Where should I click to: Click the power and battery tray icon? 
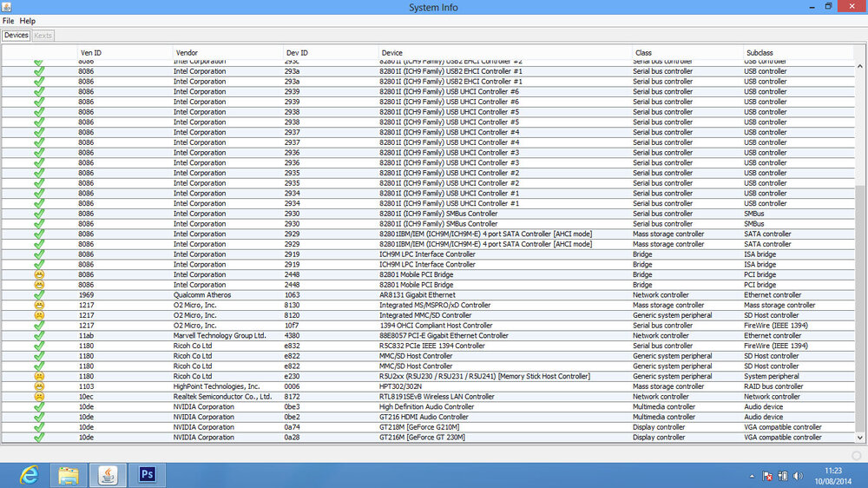click(782, 476)
